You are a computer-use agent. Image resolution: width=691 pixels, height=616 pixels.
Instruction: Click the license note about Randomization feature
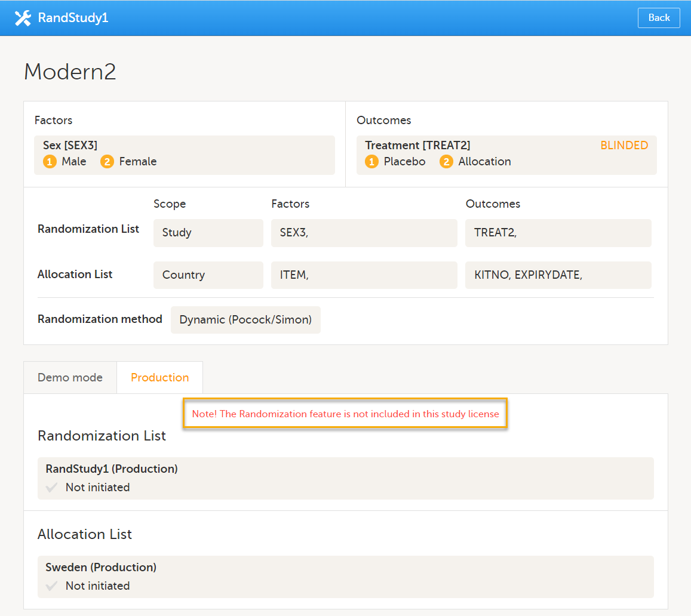pos(345,414)
